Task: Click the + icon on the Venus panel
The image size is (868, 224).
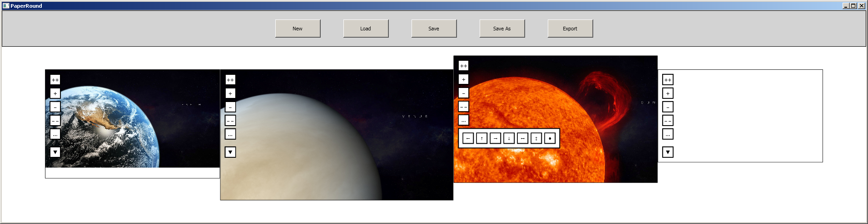Action: click(230, 93)
